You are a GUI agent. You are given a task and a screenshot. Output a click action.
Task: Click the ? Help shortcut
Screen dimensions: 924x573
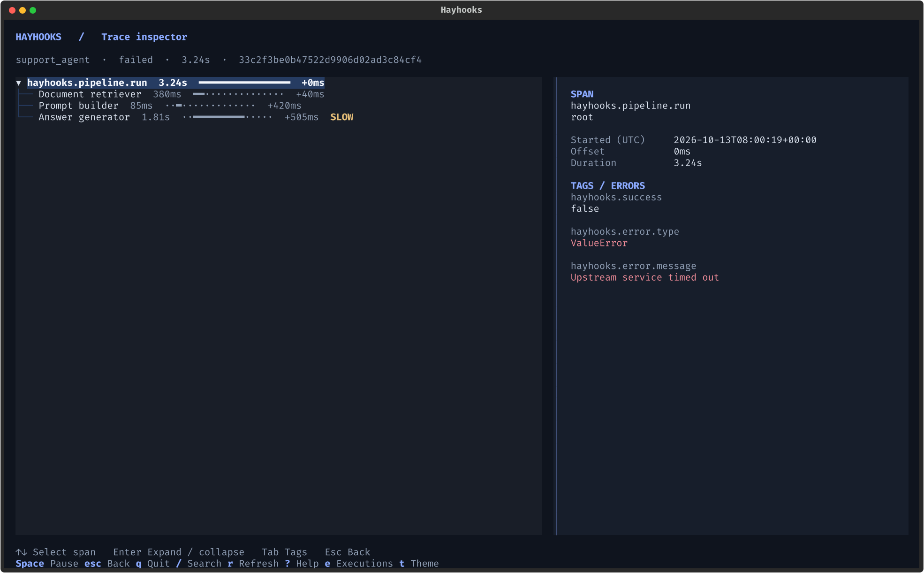point(302,564)
